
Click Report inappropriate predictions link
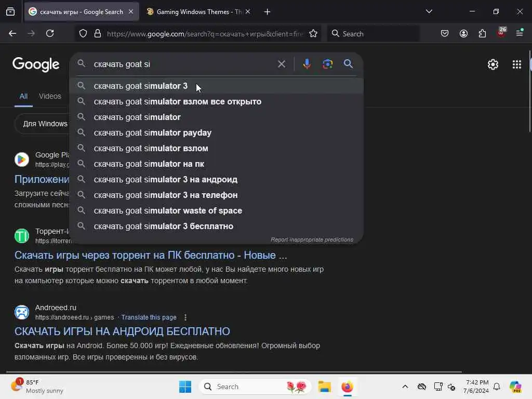pos(312,240)
